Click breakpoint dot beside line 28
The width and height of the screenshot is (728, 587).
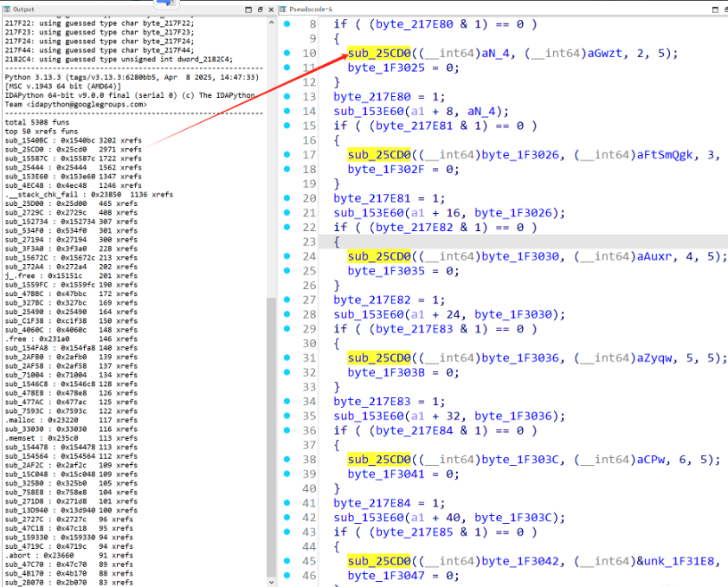coord(287,314)
